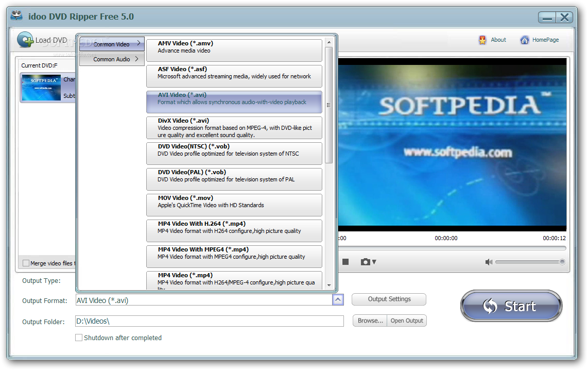Image resolution: width=588 pixels, height=370 pixels.
Task: Click the Start button
Action: [511, 306]
